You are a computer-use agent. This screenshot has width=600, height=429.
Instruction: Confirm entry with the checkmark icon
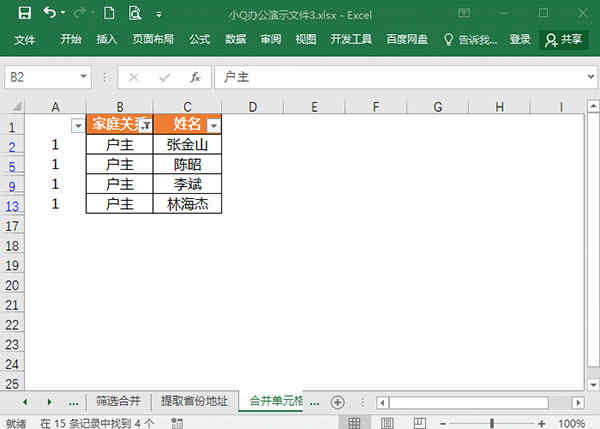[165, 78]
